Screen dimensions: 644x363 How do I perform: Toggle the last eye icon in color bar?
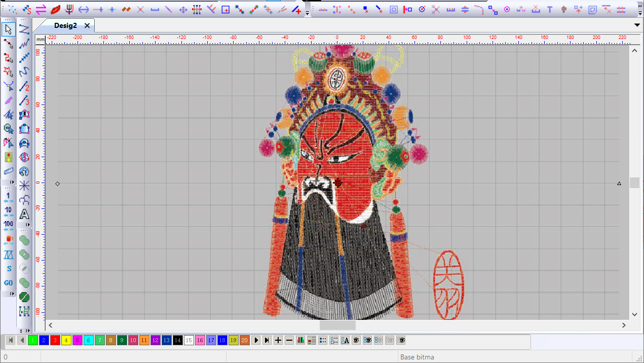click(x=401, y=340)
